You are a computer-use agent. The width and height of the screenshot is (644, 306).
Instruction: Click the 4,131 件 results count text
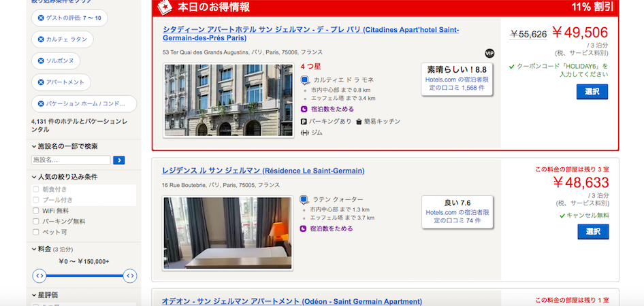[x=79, y=126]
